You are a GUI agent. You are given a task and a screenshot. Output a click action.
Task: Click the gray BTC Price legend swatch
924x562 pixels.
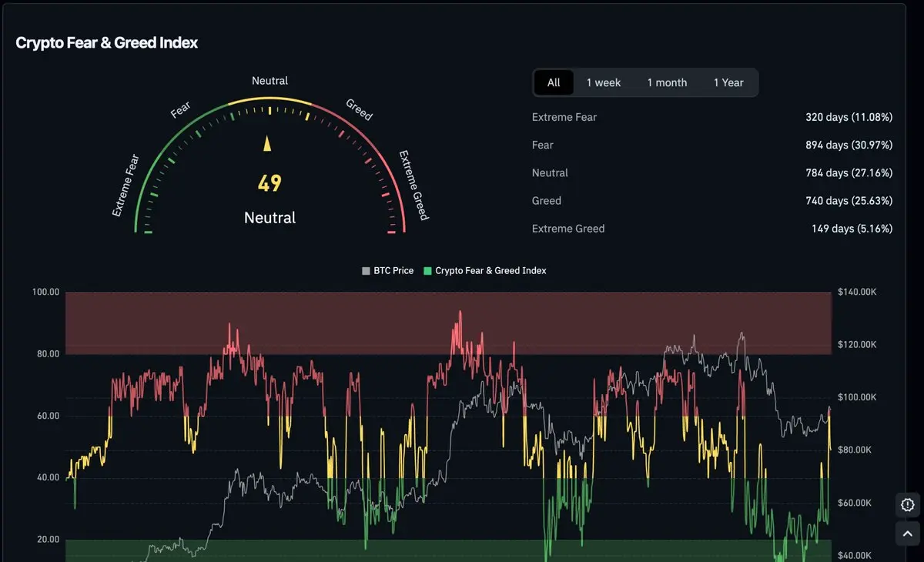(x=366, y=271)
